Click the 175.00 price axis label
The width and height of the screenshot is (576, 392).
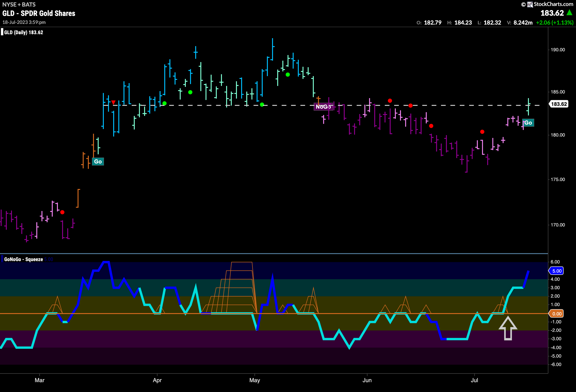tap(558, 179)
